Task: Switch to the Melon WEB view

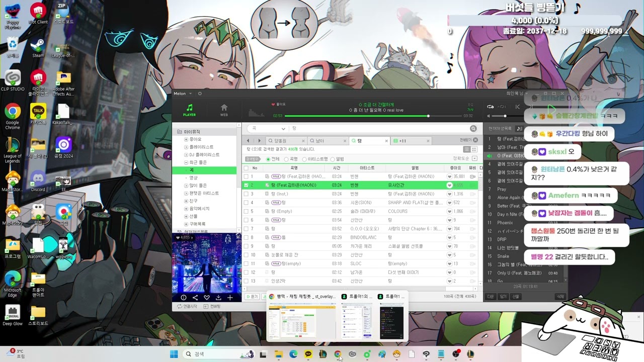Action: coord(224,110)
